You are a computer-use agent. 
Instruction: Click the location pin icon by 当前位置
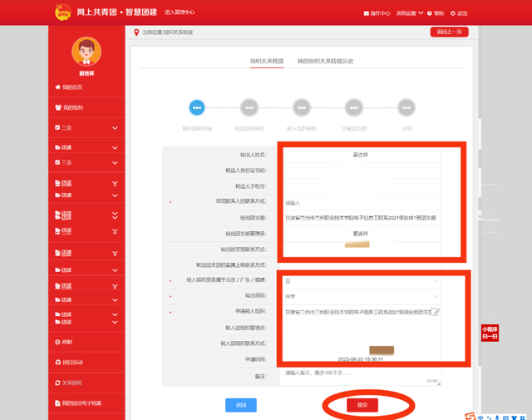(x=136, y=32)
